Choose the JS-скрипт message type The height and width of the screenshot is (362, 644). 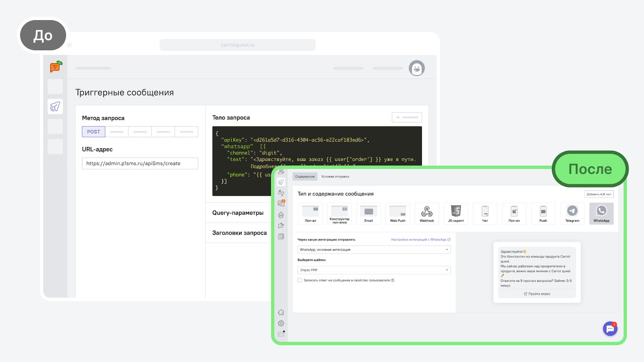456,213
